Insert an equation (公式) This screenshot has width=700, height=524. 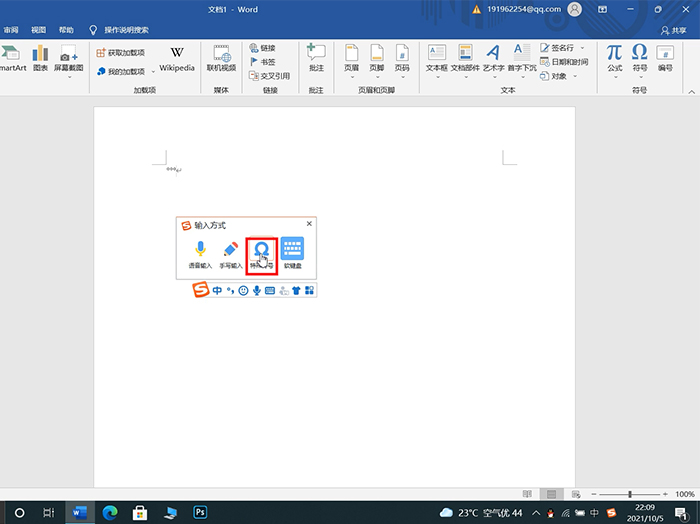615,62
